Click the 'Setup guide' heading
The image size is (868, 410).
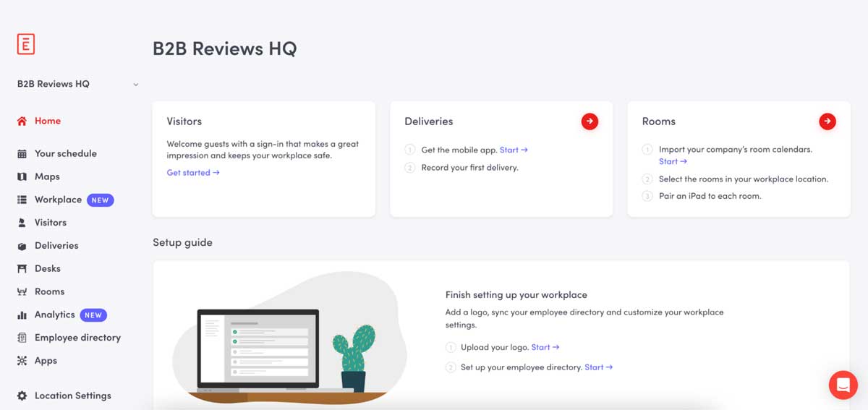point(182,243)
